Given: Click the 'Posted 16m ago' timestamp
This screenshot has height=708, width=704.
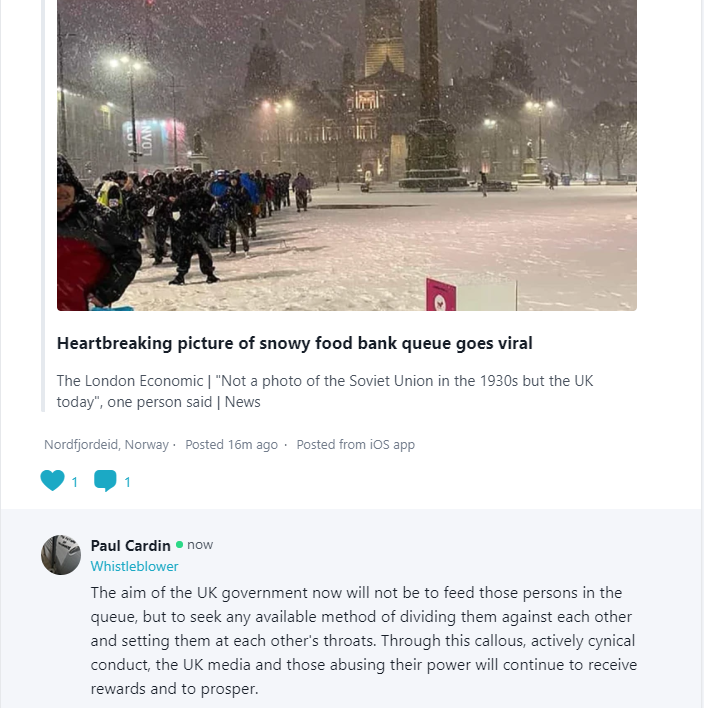Looking at the screenshot, I should (231, 444).
